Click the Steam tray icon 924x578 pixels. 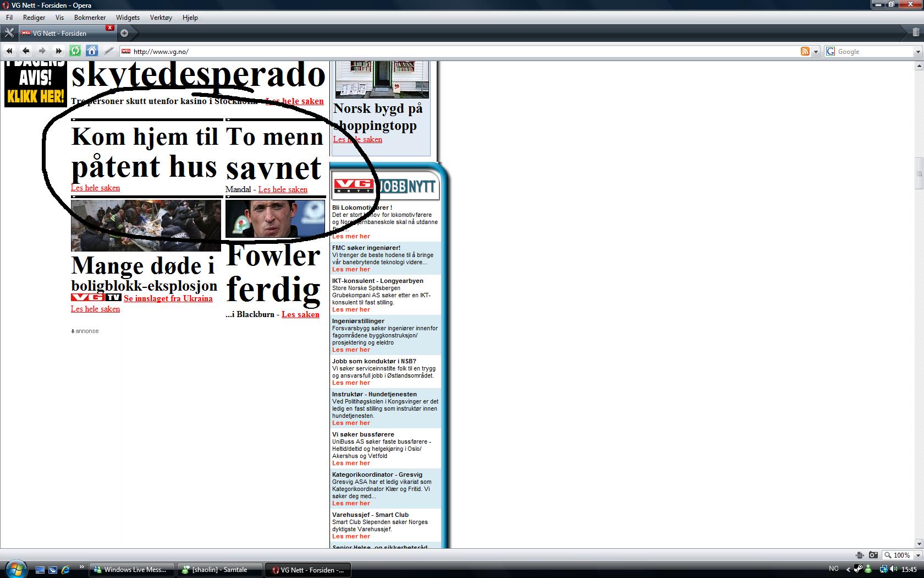[x=859, y=569]
